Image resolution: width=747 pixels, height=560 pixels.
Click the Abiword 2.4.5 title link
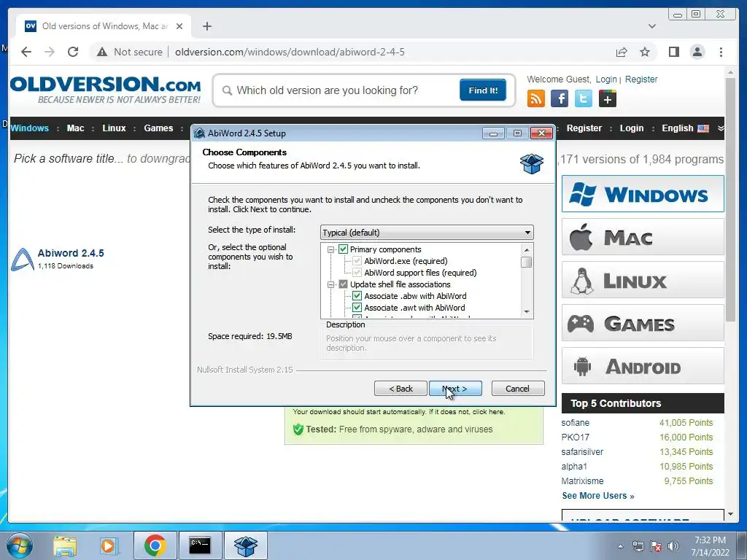pyautogui.click(x=71, y=253)
